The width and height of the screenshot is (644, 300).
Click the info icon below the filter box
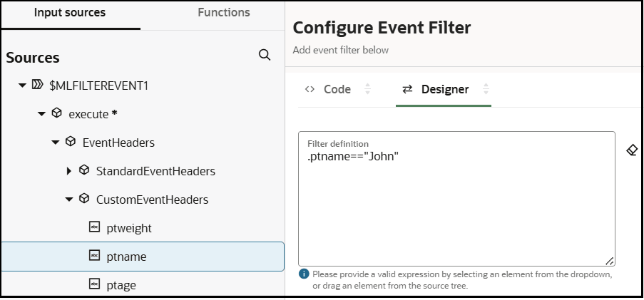point(304,274)
